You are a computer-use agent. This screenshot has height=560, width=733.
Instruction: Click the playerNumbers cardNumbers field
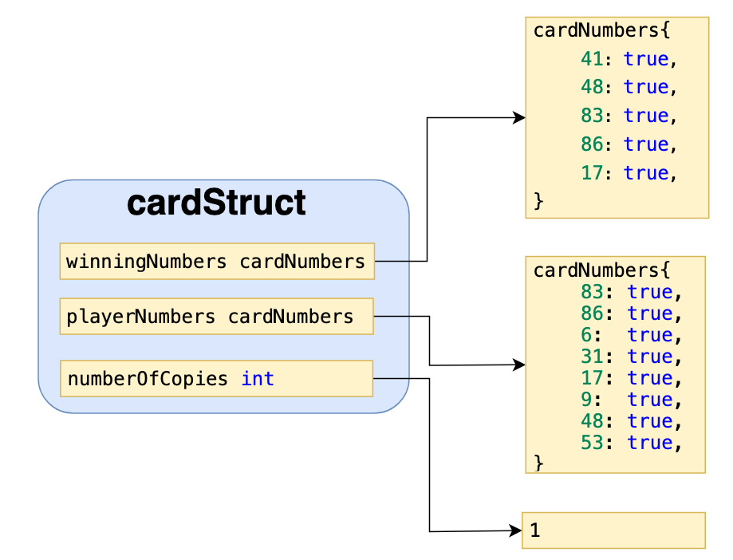click(217, 316)
